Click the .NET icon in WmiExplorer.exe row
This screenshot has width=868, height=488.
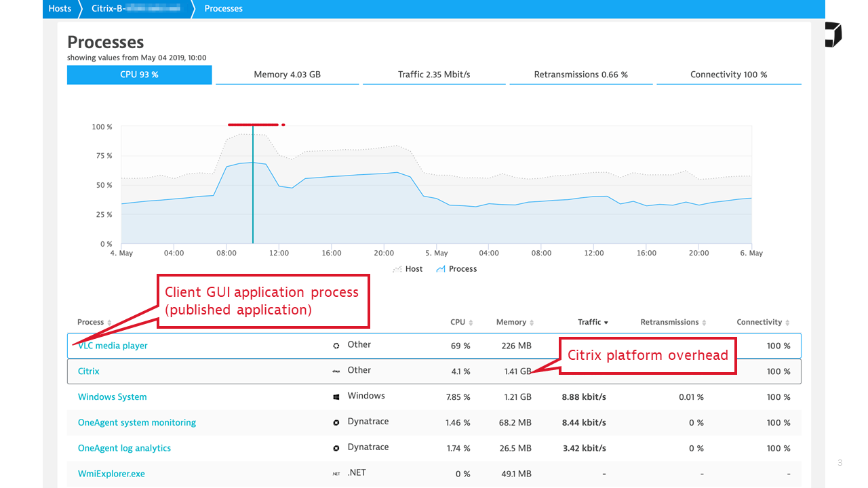click(x=336, y=474)
